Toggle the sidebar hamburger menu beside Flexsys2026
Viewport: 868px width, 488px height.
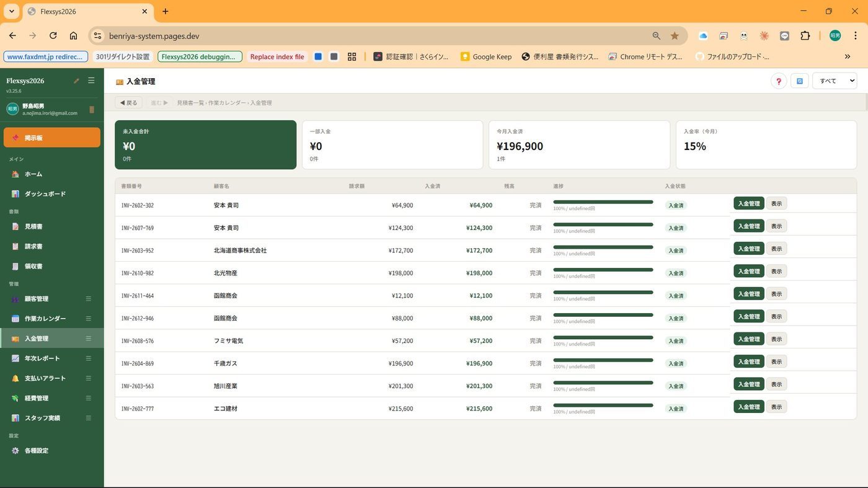coord(91,81)
